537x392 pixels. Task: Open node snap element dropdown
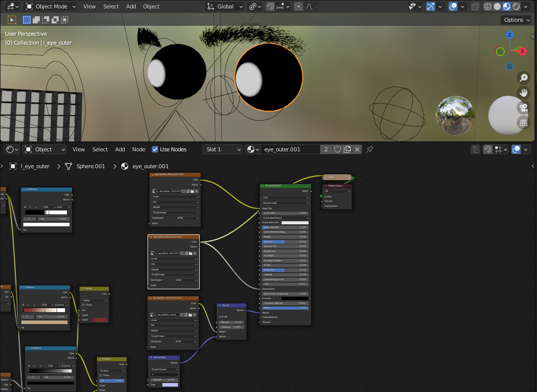[500, 149]
